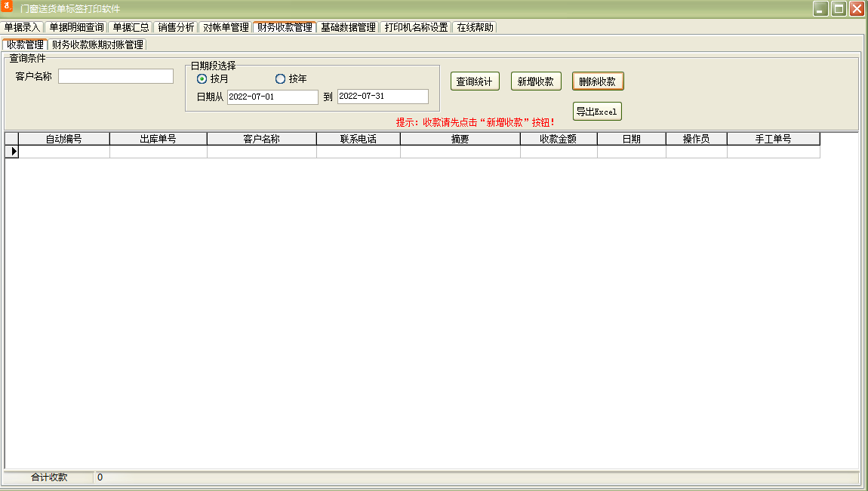Image resolution: width=868 pixels, height=491 pixels.
Task: Open the 基础数据管理 tab
Action: pyautogui.click(x=348, y=27)
